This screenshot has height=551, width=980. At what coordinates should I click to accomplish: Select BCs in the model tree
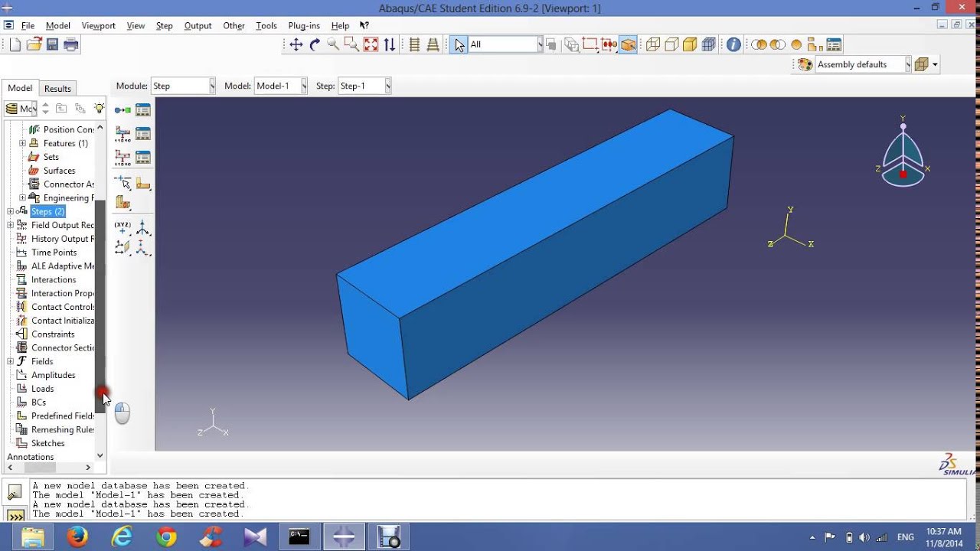(x=38, y=403)
